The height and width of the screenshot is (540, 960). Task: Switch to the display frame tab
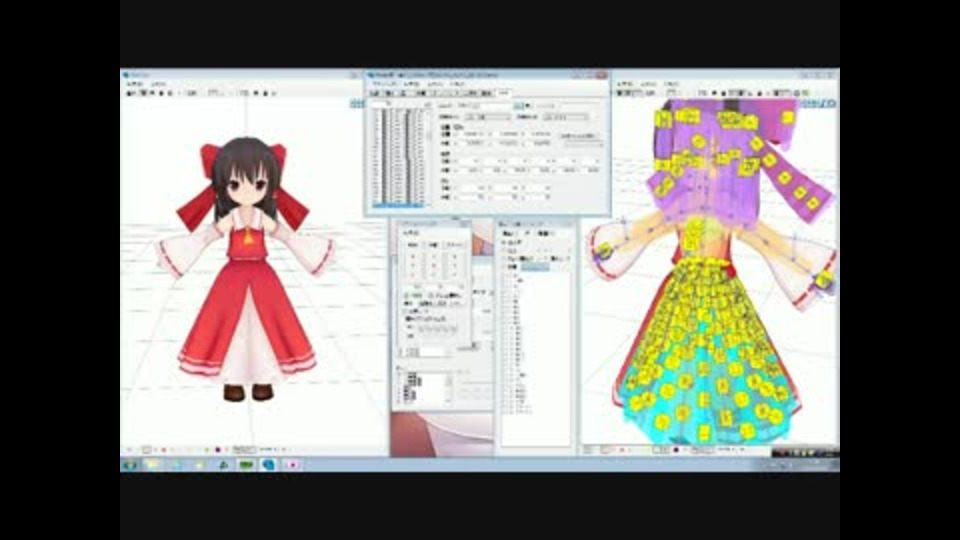pyautogui.click(x=470, y=93)
